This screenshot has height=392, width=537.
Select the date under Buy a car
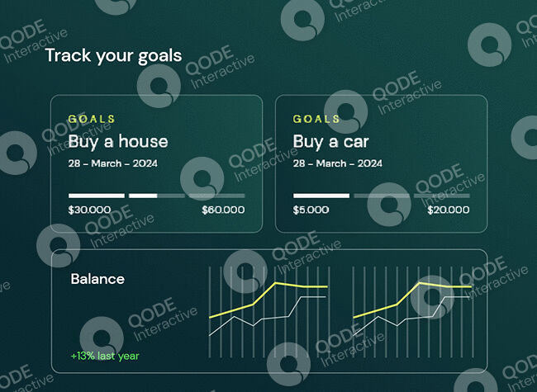click(x=337, y=163)
